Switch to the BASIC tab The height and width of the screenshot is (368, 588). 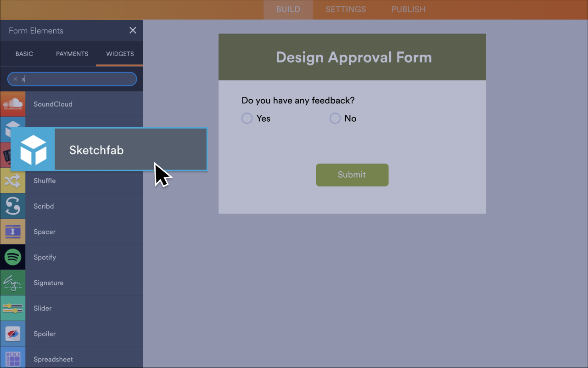tap(24, 54)
